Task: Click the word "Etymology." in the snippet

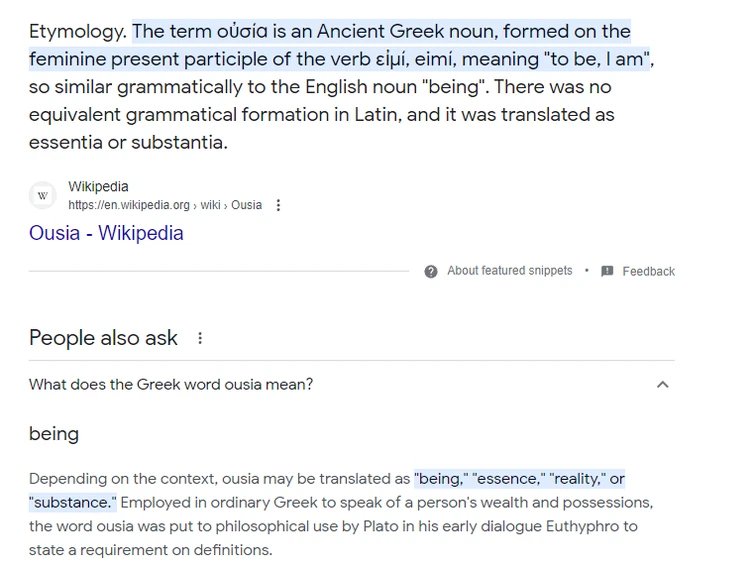Action: tap(78, 31)
